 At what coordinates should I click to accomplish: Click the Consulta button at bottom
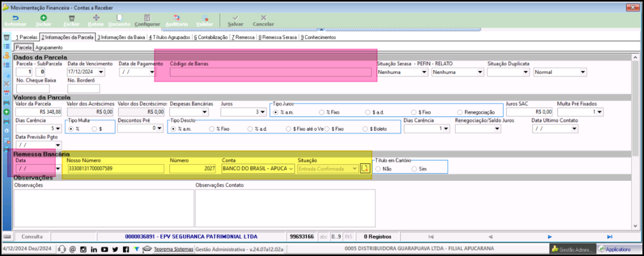[32, 237]
